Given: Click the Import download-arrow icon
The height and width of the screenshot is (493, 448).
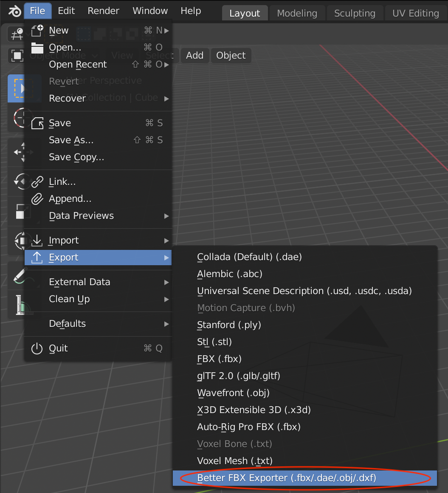Looking at the screenshot, I should tap(37, 240).
